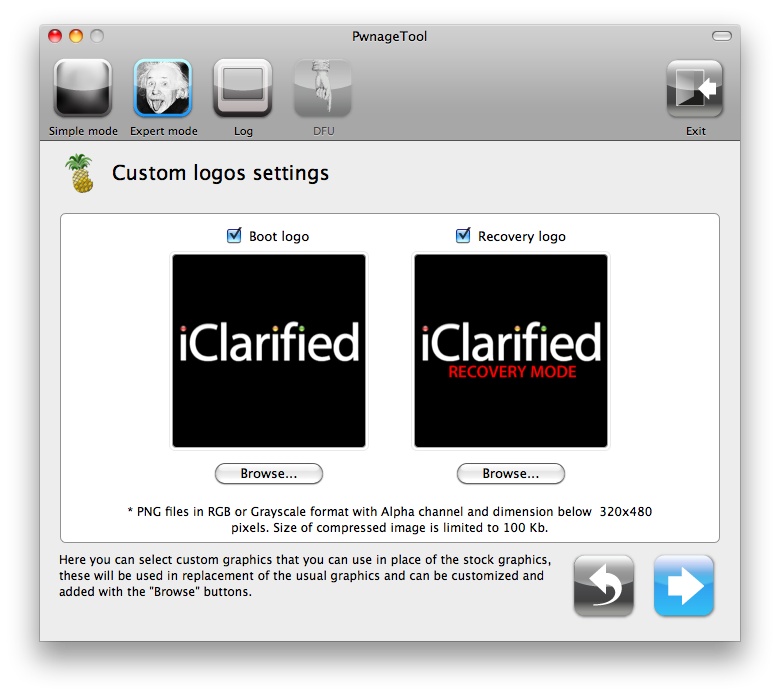This screenshot has height=696, width=780.
Task: Click the PNG format requirements note
Action: (x=390, y=519)
